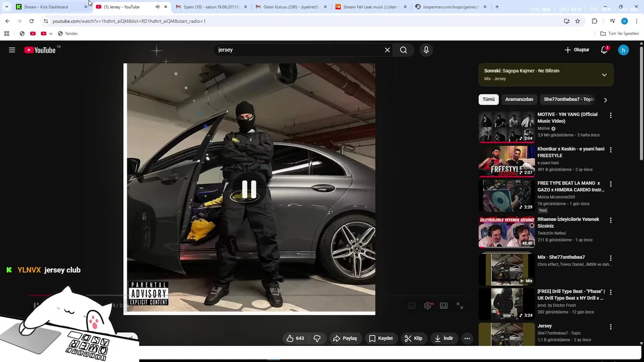The image size is (644, 362).
Task: Share the video via Paylaş
Action: 345,338
